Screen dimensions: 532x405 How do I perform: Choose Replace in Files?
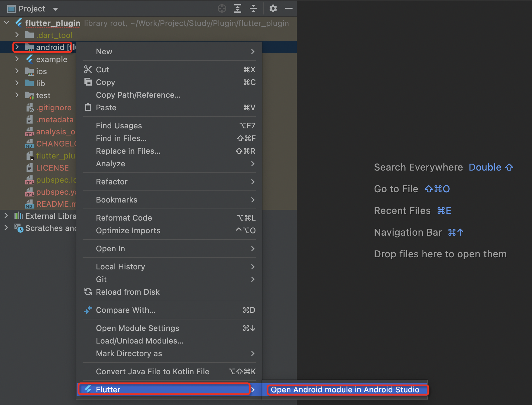169,151
